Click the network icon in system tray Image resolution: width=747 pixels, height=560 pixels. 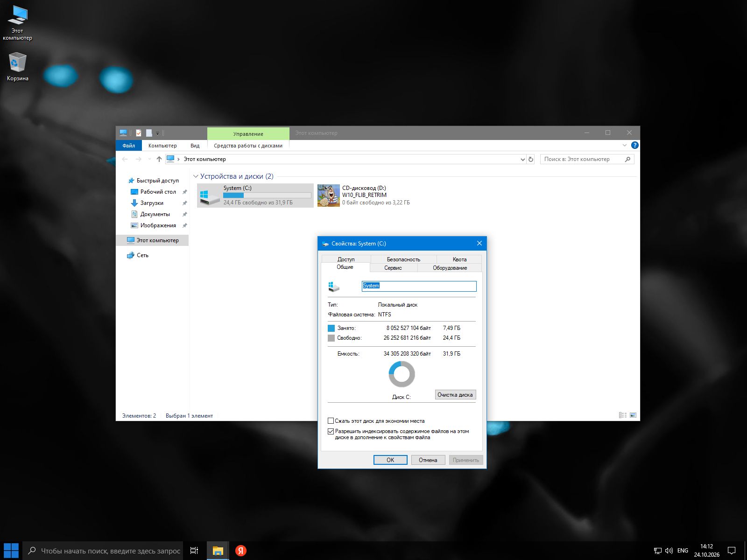(657, 551)
